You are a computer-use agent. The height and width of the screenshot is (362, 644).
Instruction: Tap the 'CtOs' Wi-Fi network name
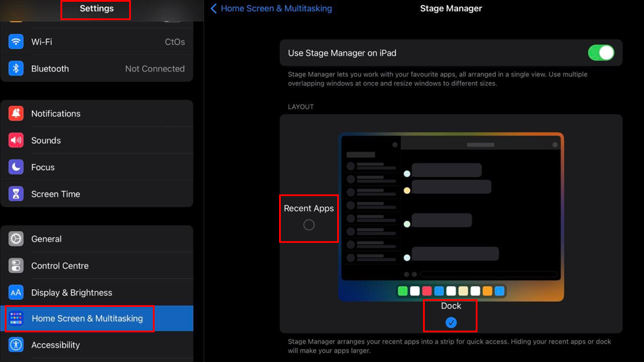click(x=175, y=42)
